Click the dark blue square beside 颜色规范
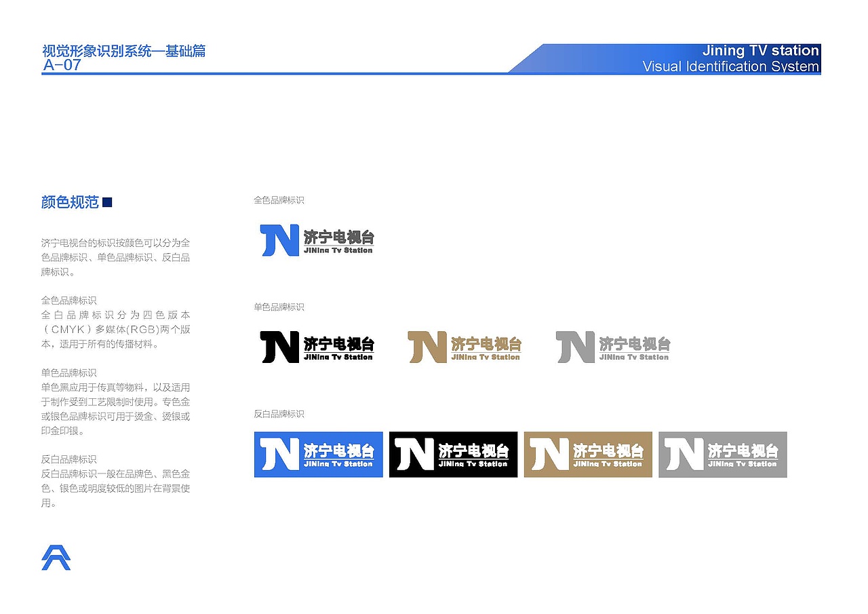Image resolution: width=868 pixels, height=614 pixels. (x=106, y=202)
